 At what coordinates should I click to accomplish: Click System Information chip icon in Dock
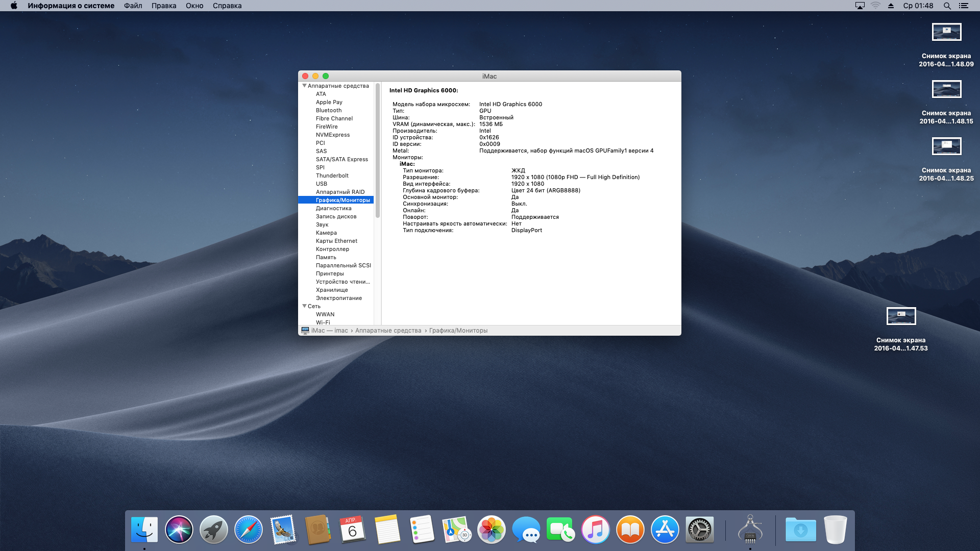point(750,530)
